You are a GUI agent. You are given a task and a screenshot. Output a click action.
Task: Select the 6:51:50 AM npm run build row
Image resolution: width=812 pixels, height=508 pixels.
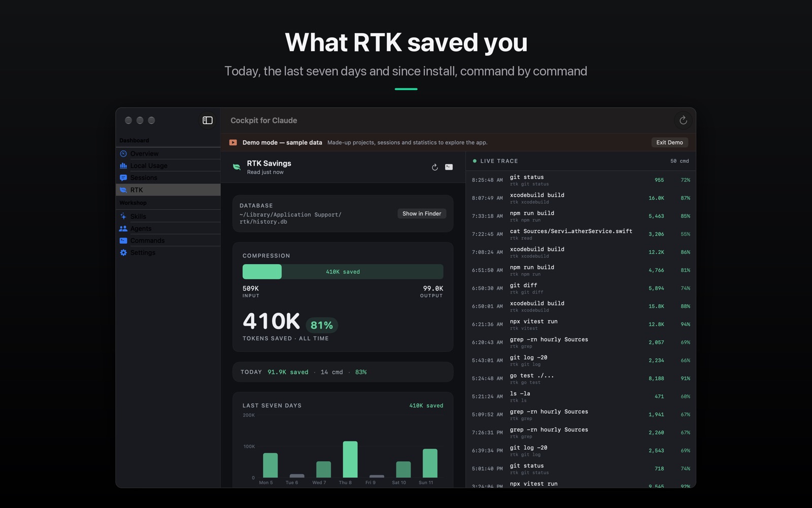[x=581, y=270]
